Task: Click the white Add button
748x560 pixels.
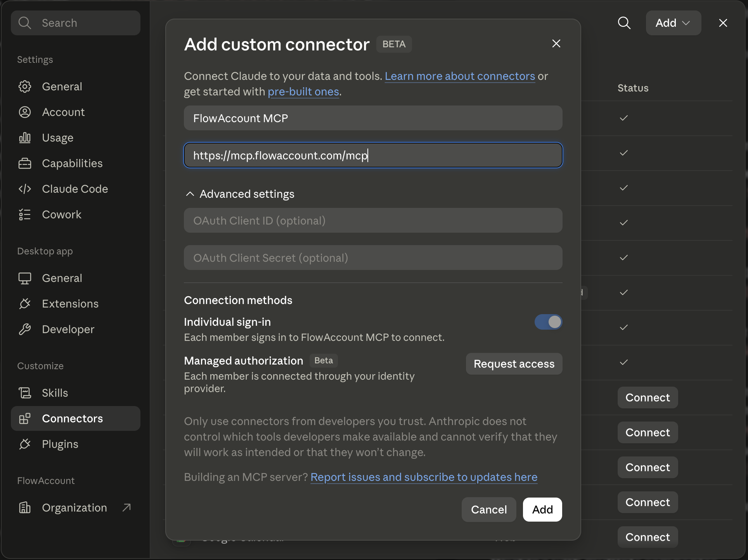Action: click(542, 510)
